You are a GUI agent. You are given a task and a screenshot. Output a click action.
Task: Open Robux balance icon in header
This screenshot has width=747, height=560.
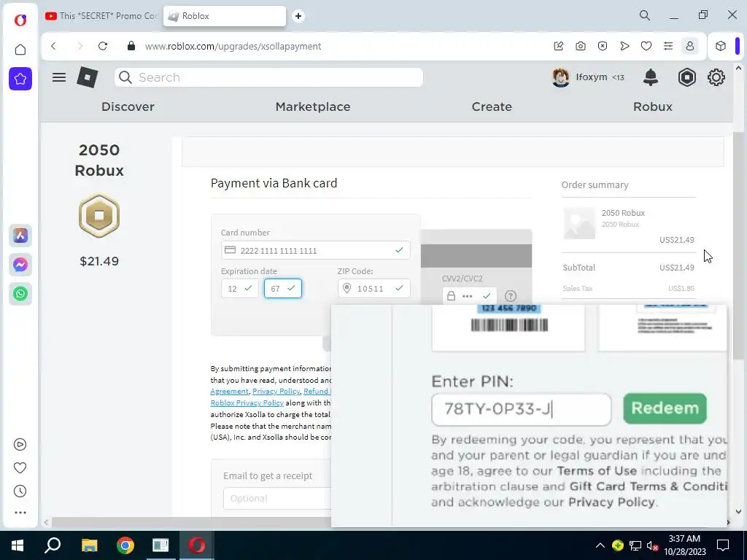(x=687, y=77)
